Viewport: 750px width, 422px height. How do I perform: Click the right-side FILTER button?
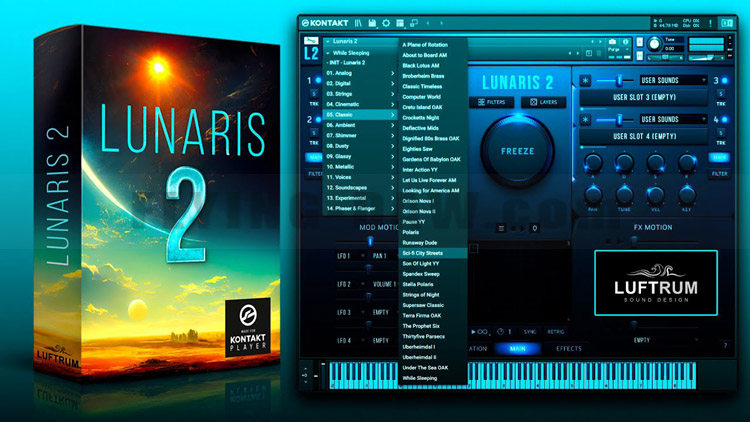pos(719,174)
